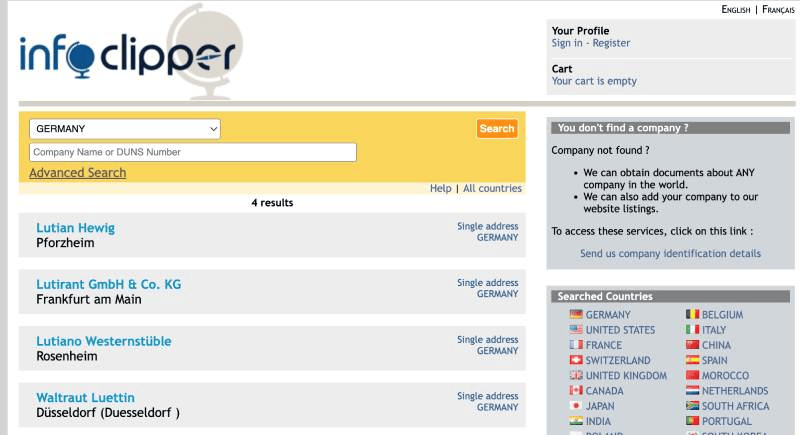Select CHINA in Searched Countries
Viewport: 800px width, 435px height.
(716, 345)
